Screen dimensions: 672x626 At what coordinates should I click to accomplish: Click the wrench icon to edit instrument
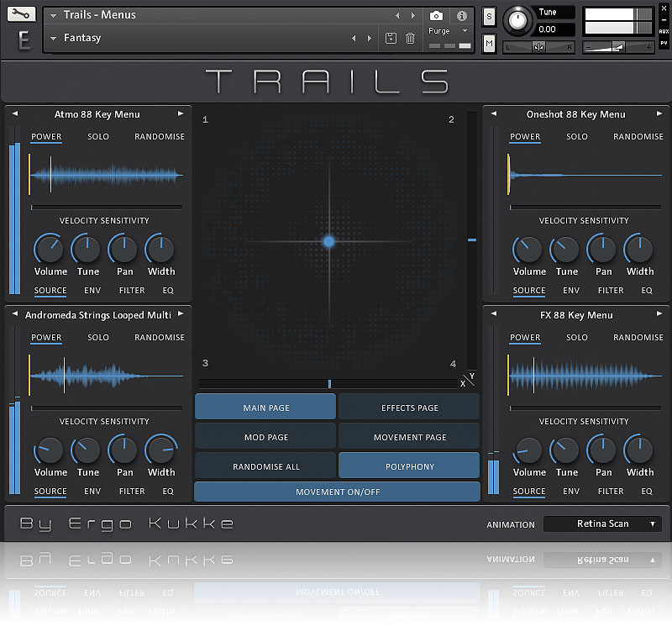(x=23, y=14)
